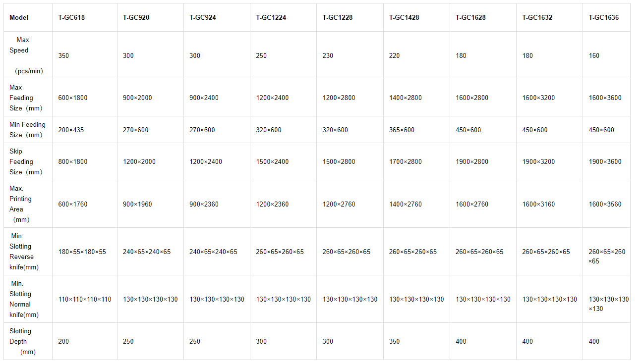The height and width of the screenshot is (363, 644).
Task: Select the 600×1800 max feeding size cell
Action: [x=72, y=98]
